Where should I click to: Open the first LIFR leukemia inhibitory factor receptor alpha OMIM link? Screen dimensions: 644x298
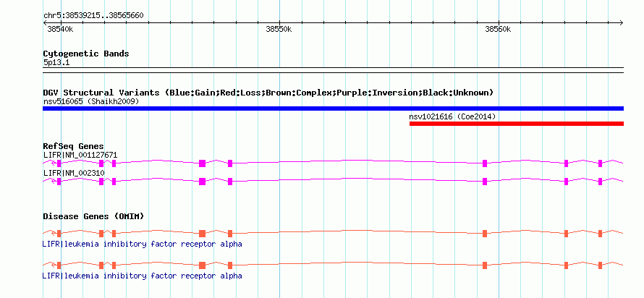point(142,244)
